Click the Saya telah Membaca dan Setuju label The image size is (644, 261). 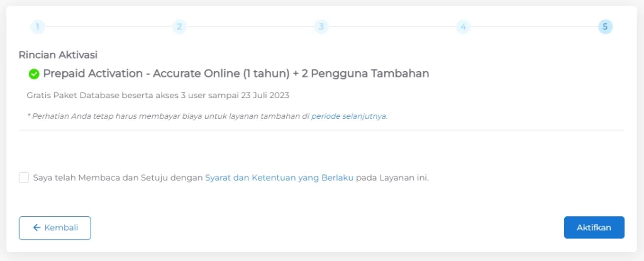(x=118, y=178)
